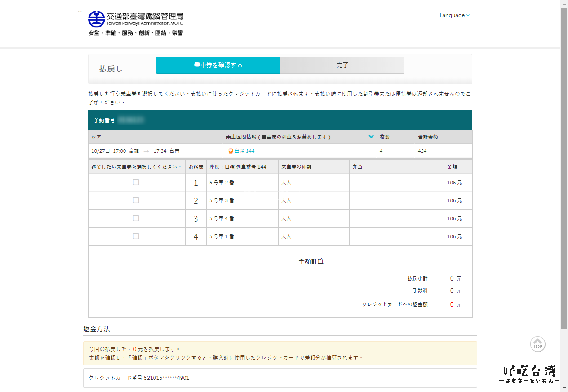The width and height of the screenshot is (568, 392).
Task: Click the 5号車4番 seat cell
Action: point(242,218)
